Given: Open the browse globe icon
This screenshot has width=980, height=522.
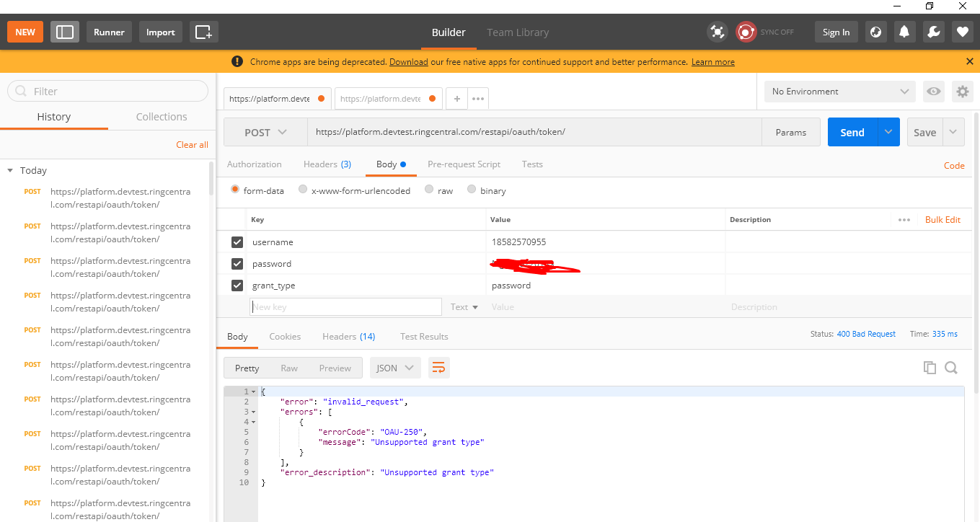Looking at the screenshot, I should [x=875, y=32].
